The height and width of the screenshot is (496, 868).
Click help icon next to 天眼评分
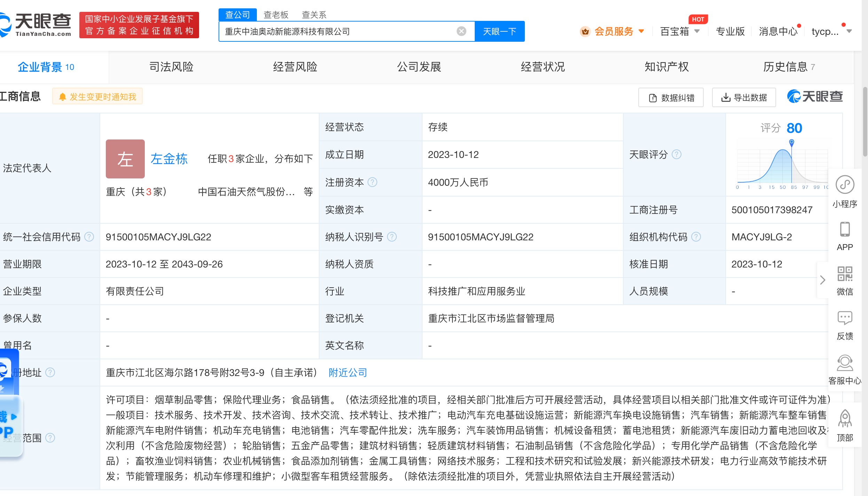[x=677, y=154]
